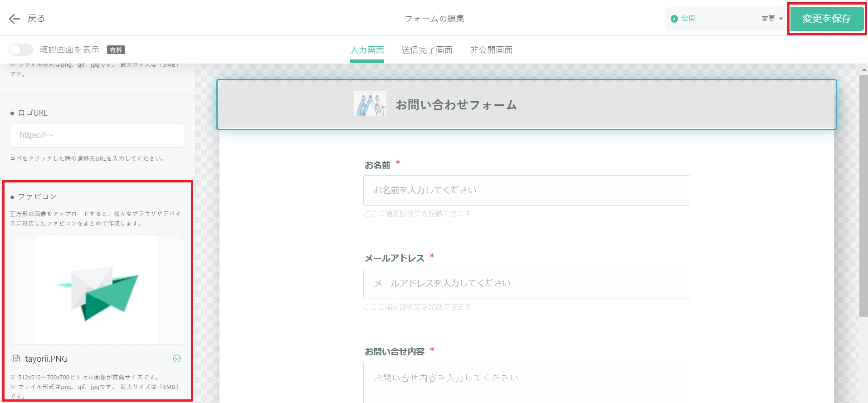Click the ロゴURL input field
The height and width of the screenshot is (403, 868).
tap(97, 135)
